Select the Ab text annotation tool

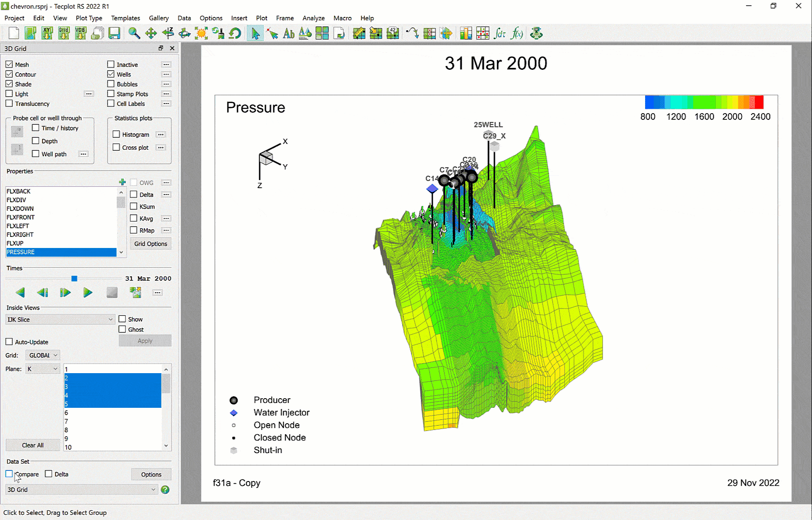tap(289, 33)
